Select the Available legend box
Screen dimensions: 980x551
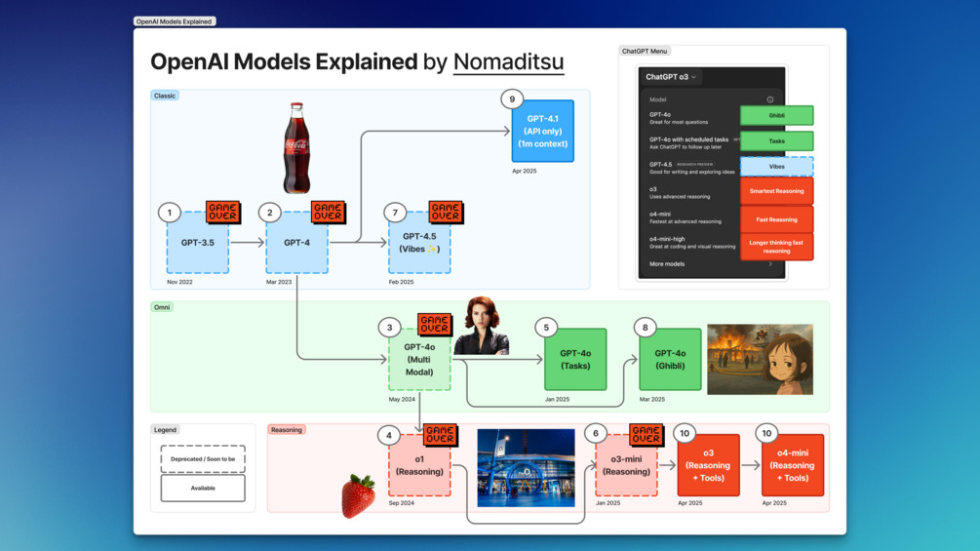tap(203, 488)
